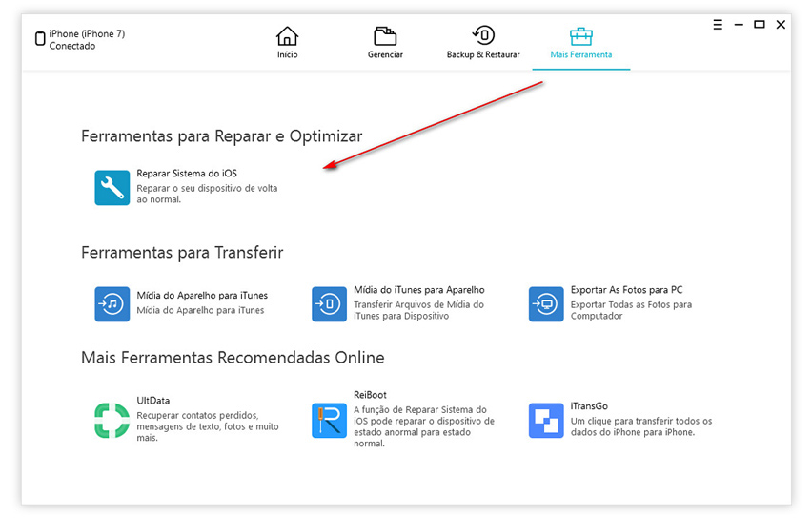Click 'Reparar o seu dispositivo de volta' description
This screenshot has width=812, height=518.
point(207,194)
